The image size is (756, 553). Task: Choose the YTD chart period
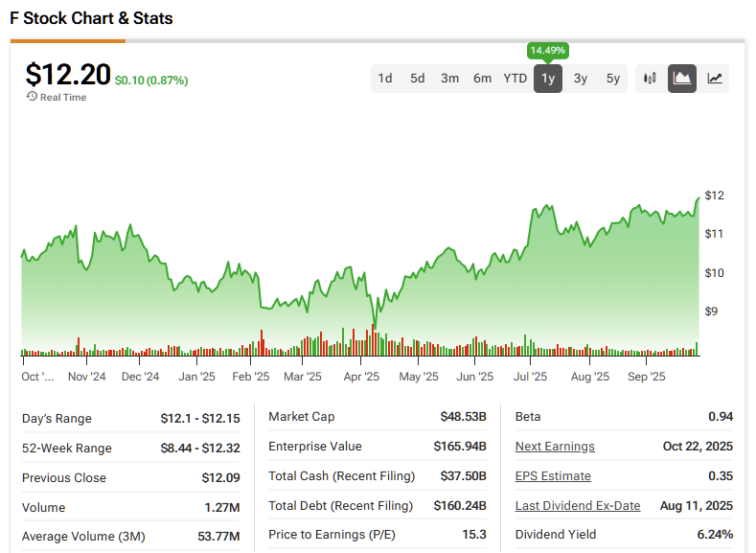click(x=515, y=79)
